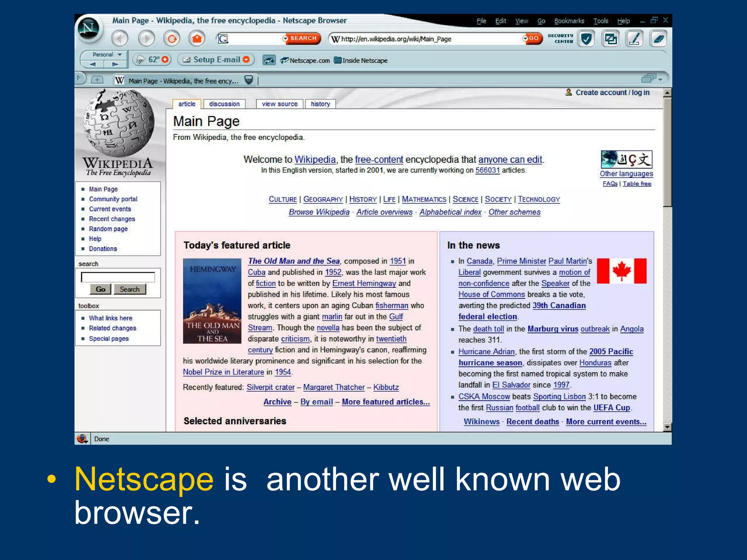
Task: Open the Go menu
Action: (x=541, y=21)
